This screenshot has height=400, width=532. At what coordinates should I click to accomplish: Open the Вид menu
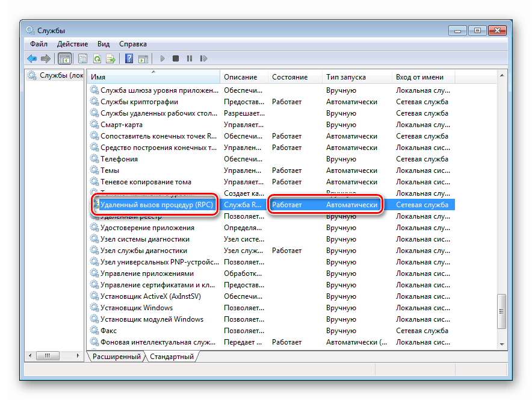point(104,44)
